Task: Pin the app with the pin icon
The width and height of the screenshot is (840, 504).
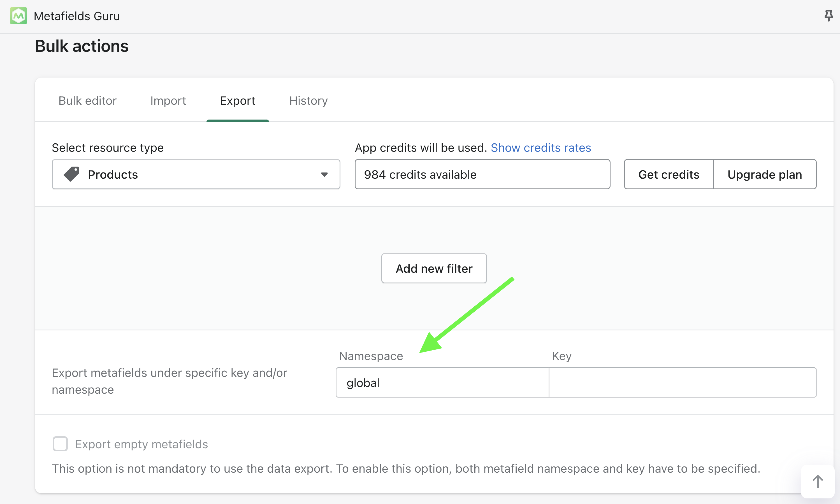Action: [829, 15]
